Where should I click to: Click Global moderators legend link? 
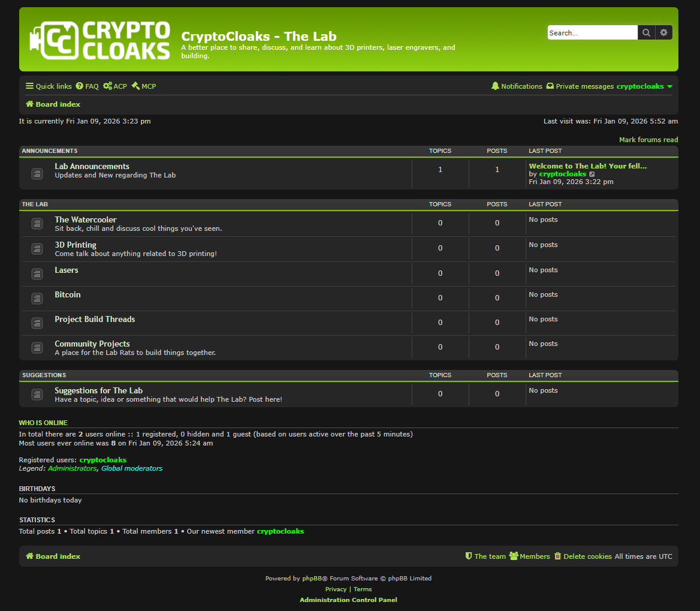pyautogui.click(x=132, y=468)
